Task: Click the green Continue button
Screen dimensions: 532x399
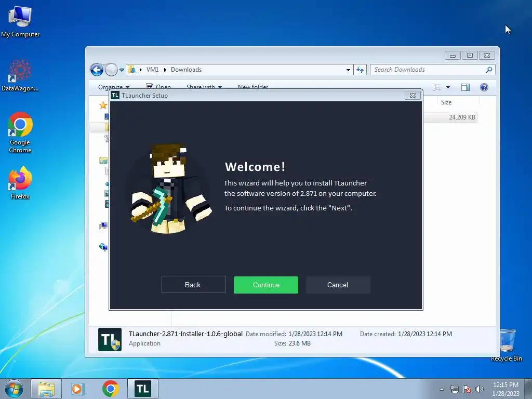Action: (265, 285)
